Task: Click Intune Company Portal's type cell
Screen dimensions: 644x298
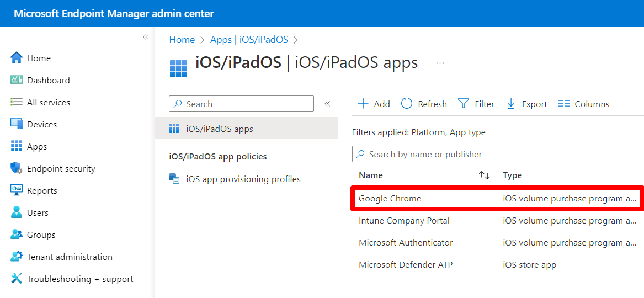Action: 570,220
